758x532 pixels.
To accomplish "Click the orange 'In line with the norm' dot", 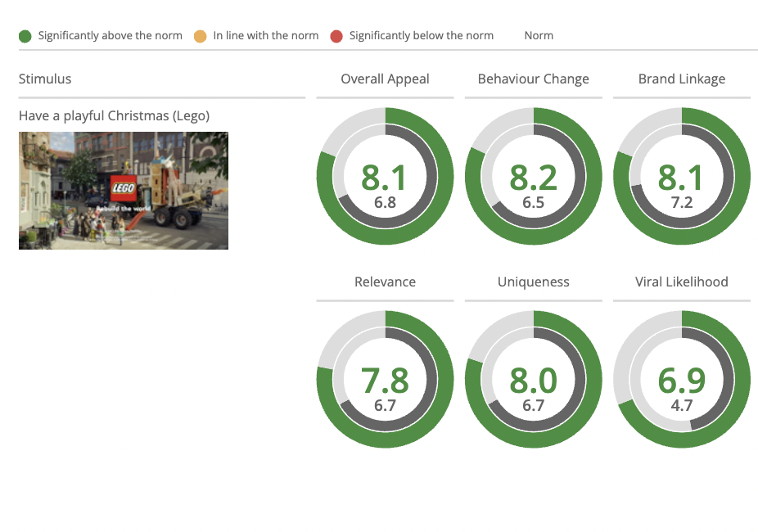I will [x=200, y=36].
